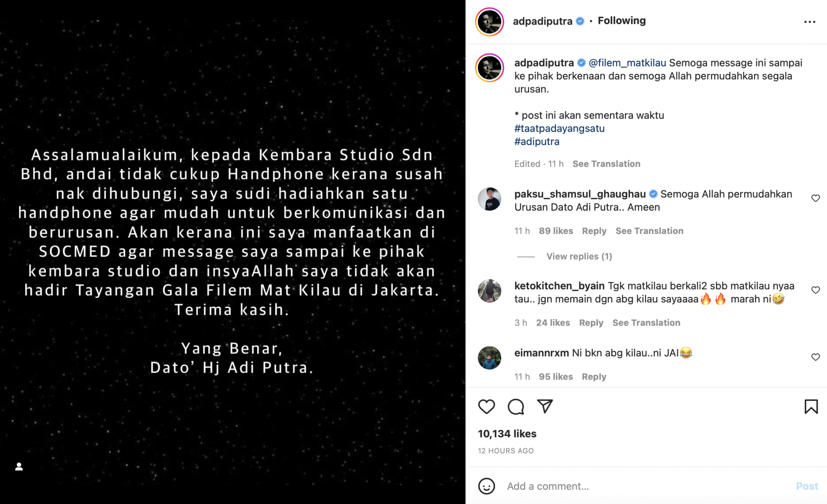
Task: Click in the Add a comment field
Action: pyautogui.click(x=646, y=486)
